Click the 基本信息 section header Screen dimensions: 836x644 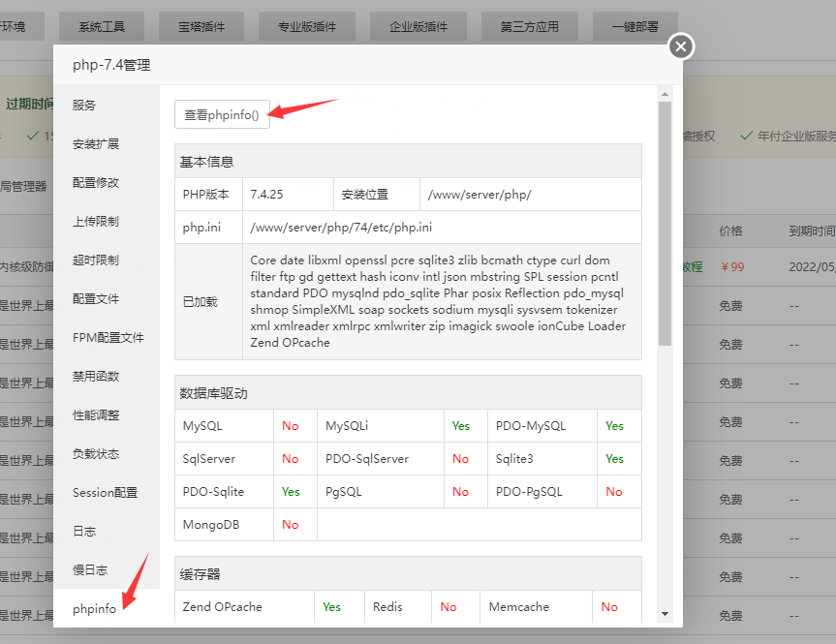point(207,162)
